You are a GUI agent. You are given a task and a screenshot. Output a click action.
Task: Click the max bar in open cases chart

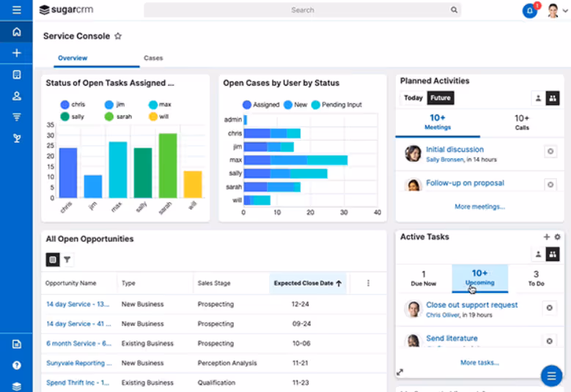coord(295,160)
